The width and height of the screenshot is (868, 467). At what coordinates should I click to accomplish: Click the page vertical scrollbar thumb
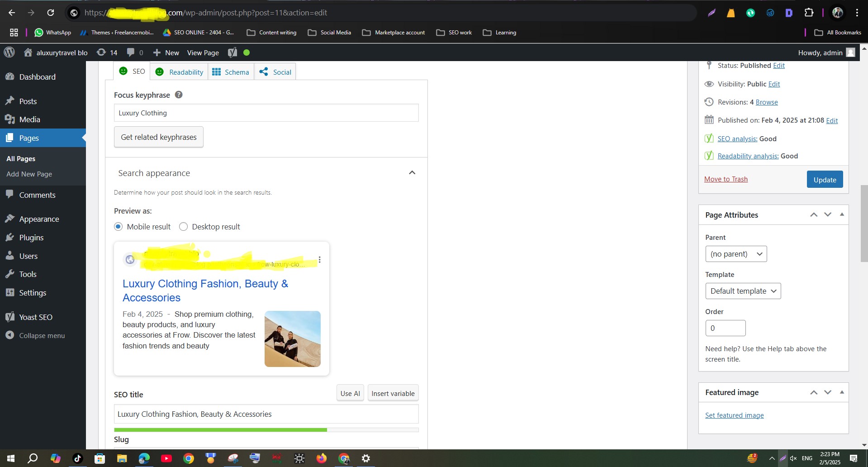tap(864, 224)
